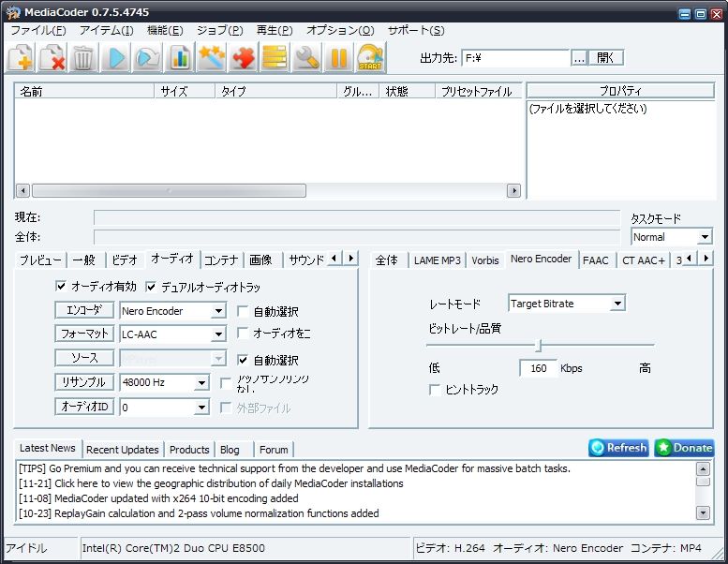Open the 再生(P) menu

pos(275,30)
